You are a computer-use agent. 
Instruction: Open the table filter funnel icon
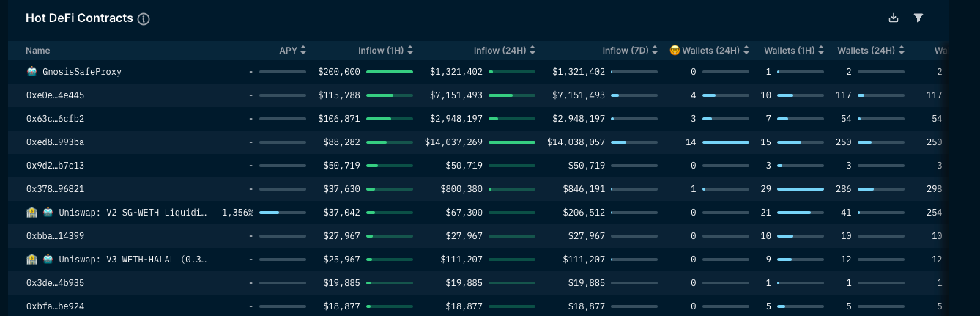[918, 18]
